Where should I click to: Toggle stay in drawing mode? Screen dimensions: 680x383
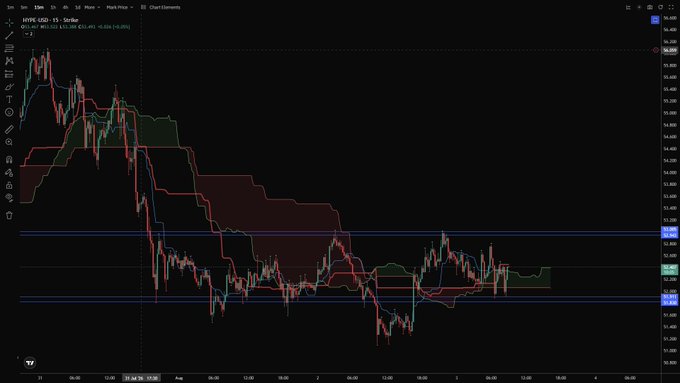coord(9,173)
